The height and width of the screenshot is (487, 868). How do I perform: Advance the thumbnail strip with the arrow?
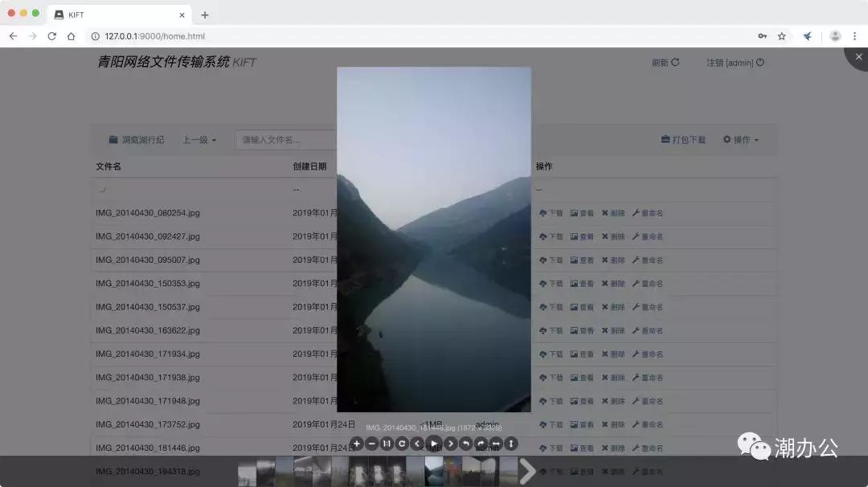point(528,471)
